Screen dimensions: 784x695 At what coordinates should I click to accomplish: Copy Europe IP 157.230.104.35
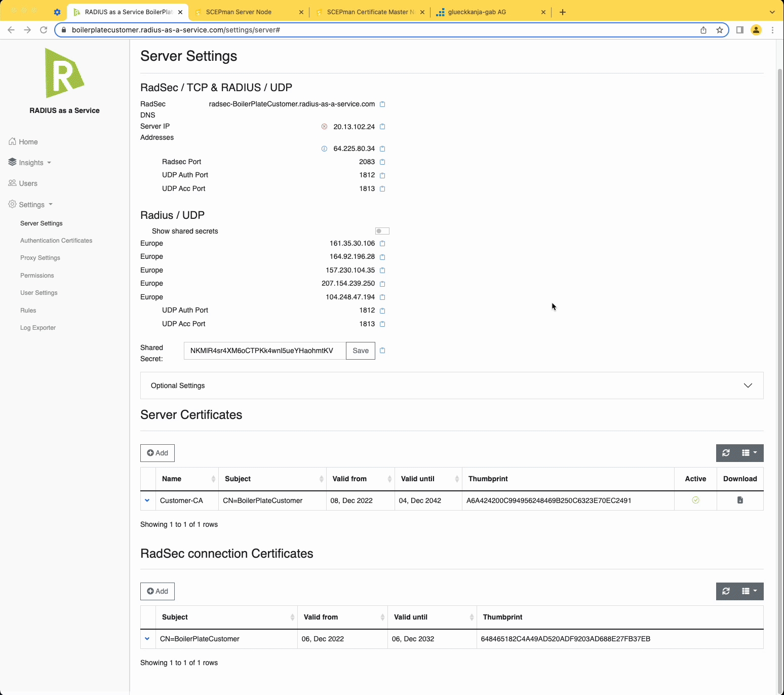pos(382,271)
